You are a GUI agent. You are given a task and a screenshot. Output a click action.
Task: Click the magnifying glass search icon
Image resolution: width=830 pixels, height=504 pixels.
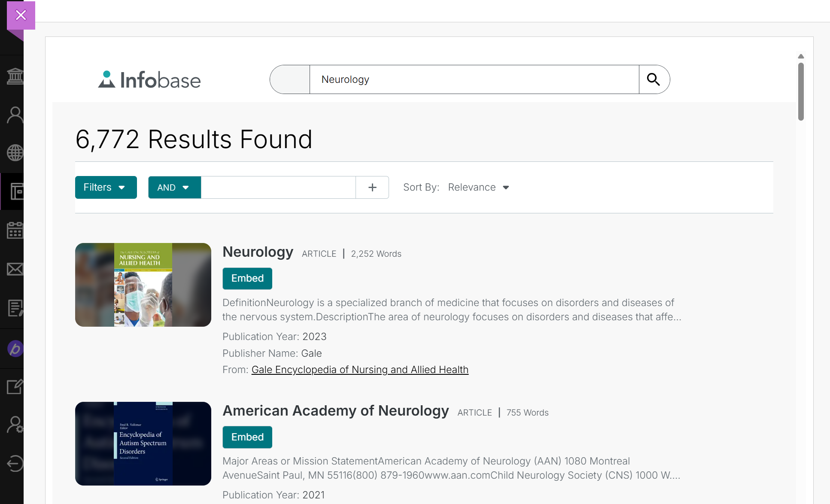point(654,79)
